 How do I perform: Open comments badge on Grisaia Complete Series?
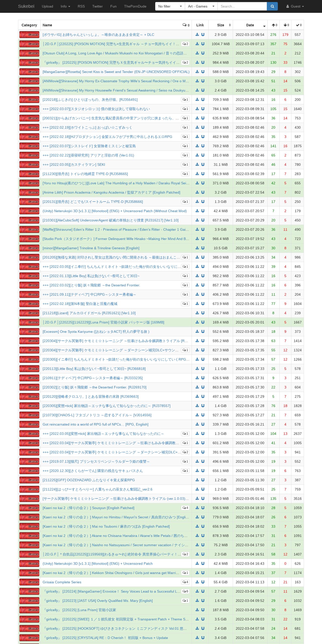pyautogui.click(x=185, y=582)
